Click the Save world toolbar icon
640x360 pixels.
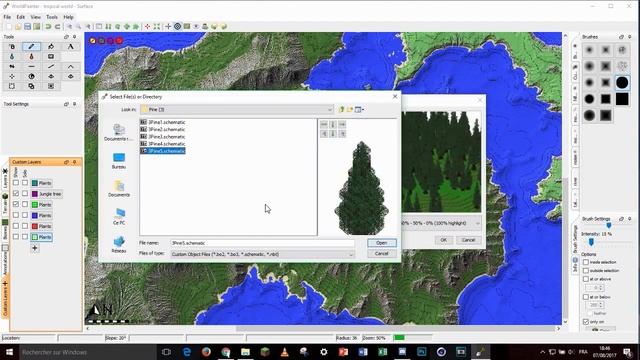(27, 27)
